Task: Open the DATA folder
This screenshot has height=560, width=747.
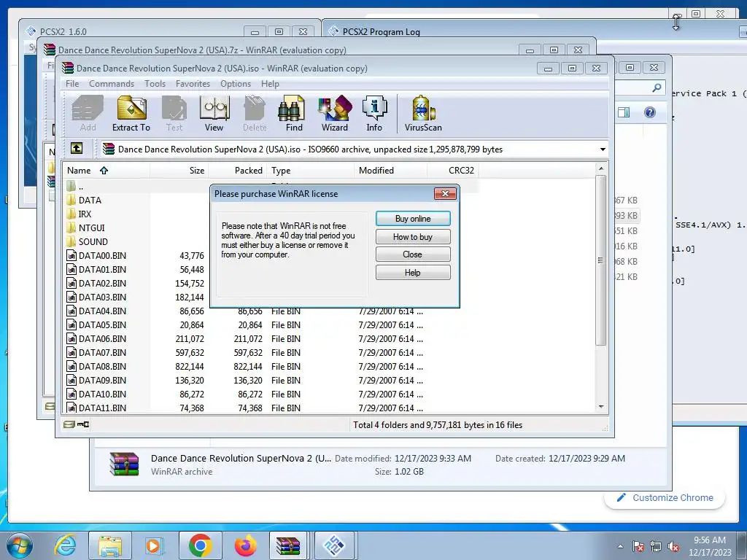Action: click(84, 200)
